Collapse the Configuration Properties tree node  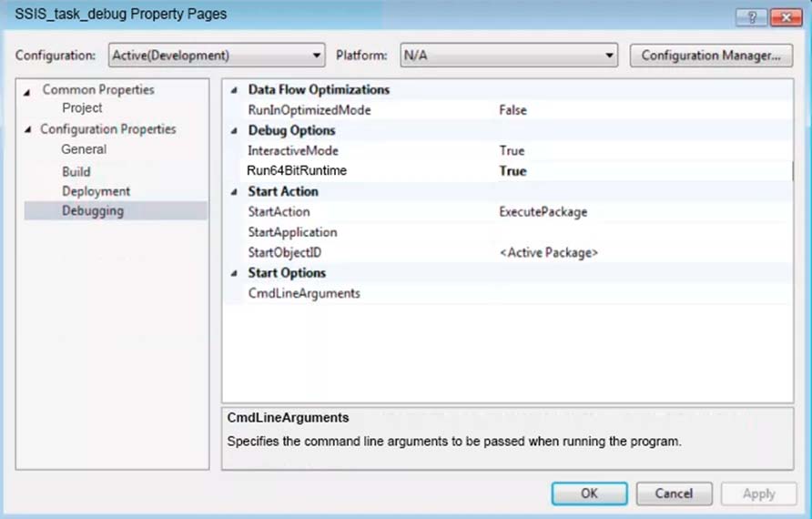pos(27,129)
